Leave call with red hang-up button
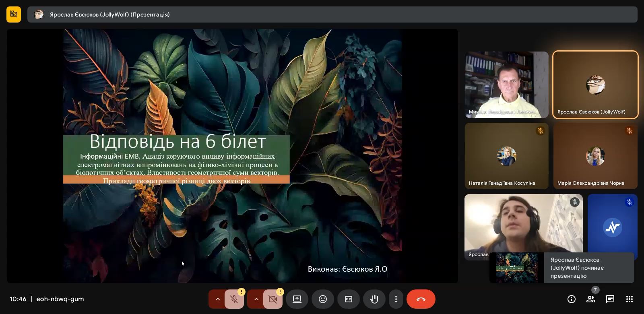644x314 pixels. coord(421,299)
